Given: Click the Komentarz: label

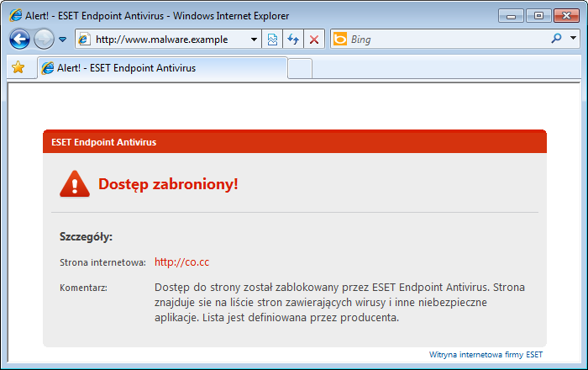Looking at the screenshot, I should tap(83, 288).
